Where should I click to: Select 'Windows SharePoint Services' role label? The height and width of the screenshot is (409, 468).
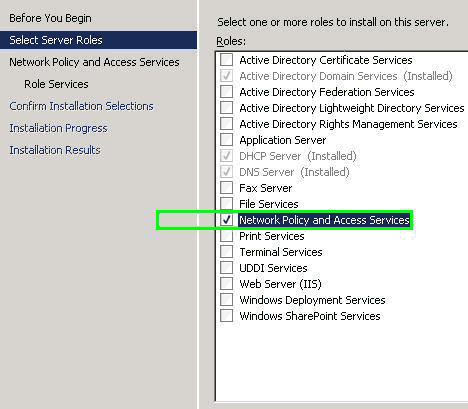[310, 316]
